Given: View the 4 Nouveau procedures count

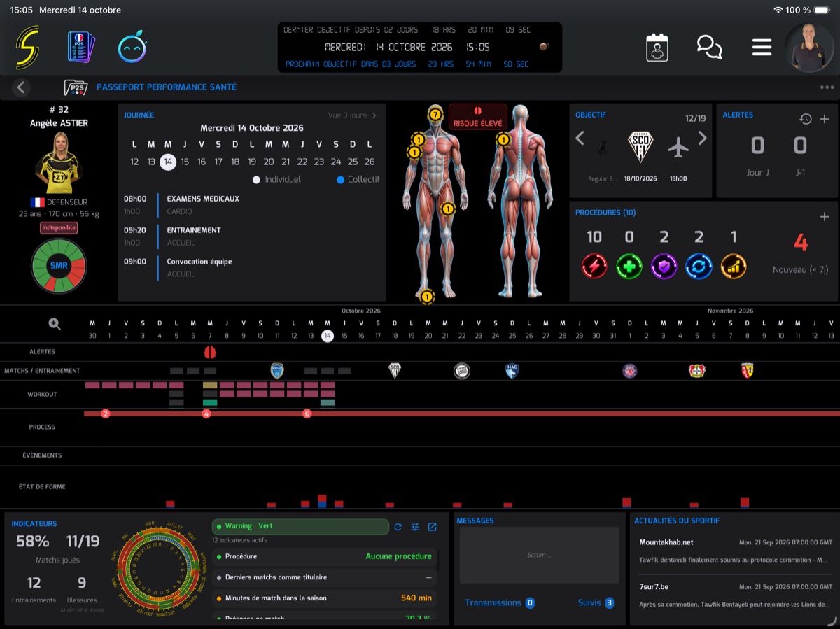Looking at the screenshot, I should click(801, 243).
